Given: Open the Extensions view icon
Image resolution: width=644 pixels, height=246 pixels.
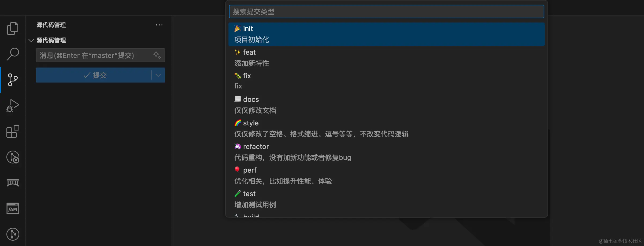Looking at the screenshot, I should [13, 131].
